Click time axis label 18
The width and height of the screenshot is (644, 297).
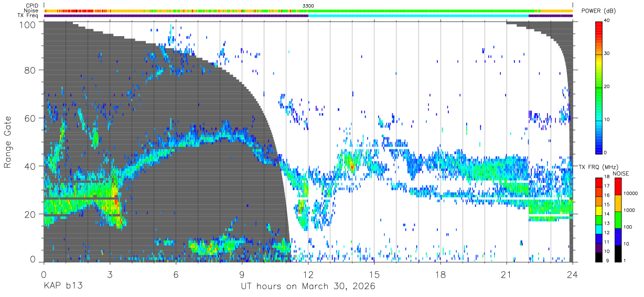[441, 274]
